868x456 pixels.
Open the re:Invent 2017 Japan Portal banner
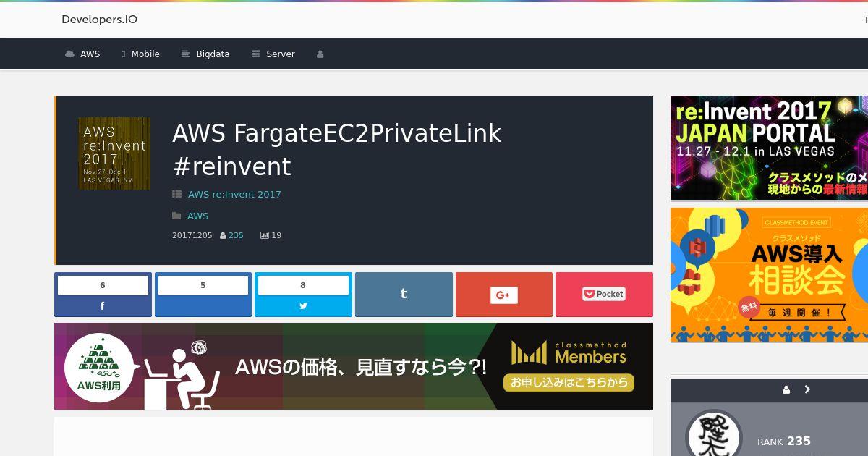pos(769,148)
